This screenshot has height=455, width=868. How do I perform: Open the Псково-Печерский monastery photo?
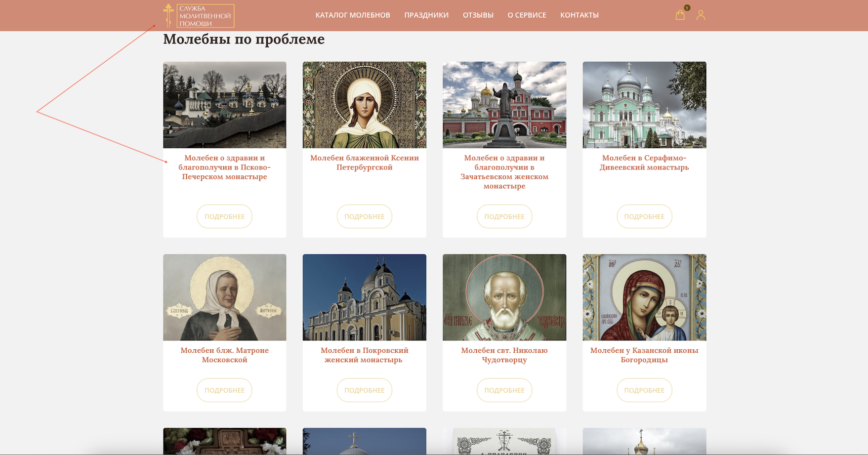[x=224, y=105]
